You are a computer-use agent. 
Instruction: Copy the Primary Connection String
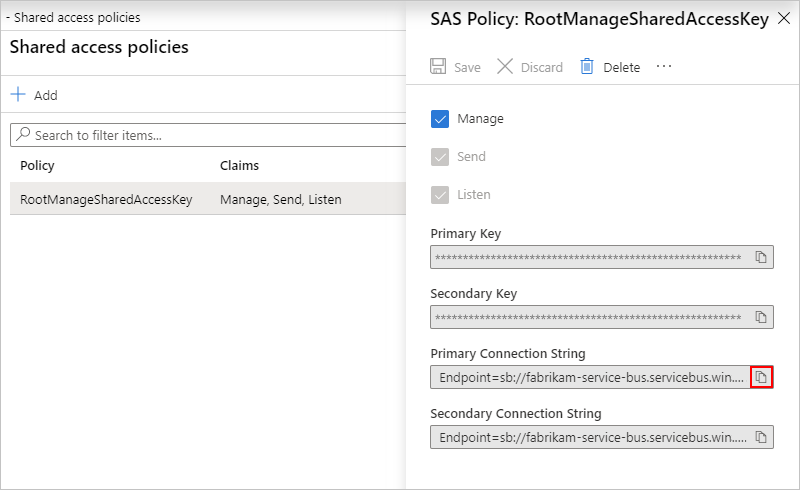(x=761, y=377)
